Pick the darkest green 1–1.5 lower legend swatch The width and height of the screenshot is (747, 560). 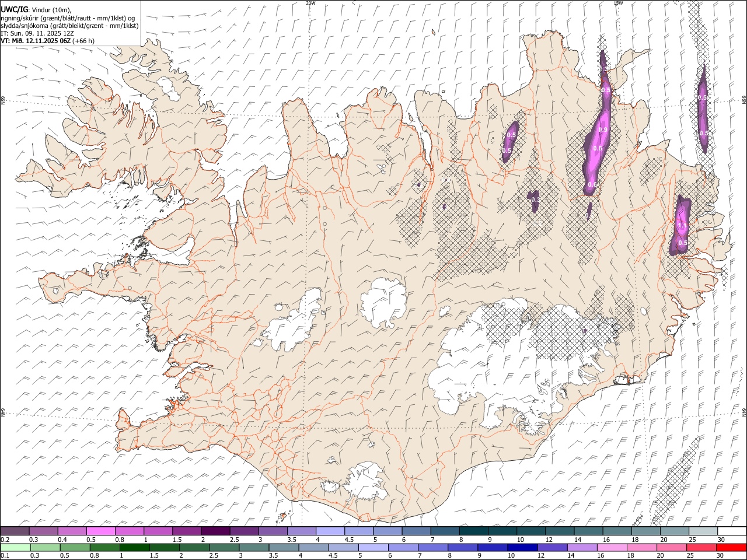pyautogui.click(x=134, y=547)
